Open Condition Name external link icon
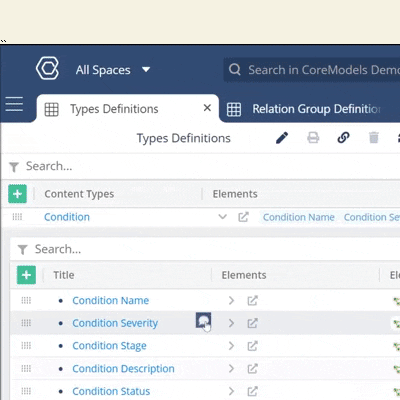 pos(252,300)
